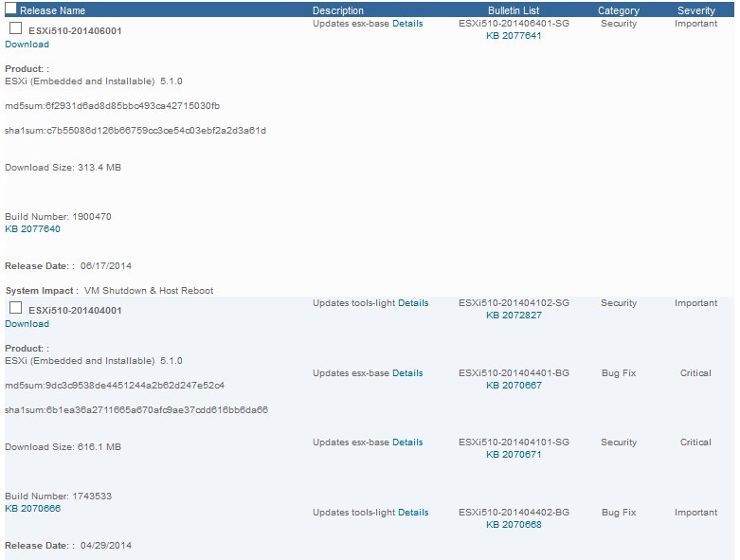This screenshot has width=740, height=560.
Task: View Details for ESXi510-201404402-BG tools-light update
Action: click(x=413, y=513)
